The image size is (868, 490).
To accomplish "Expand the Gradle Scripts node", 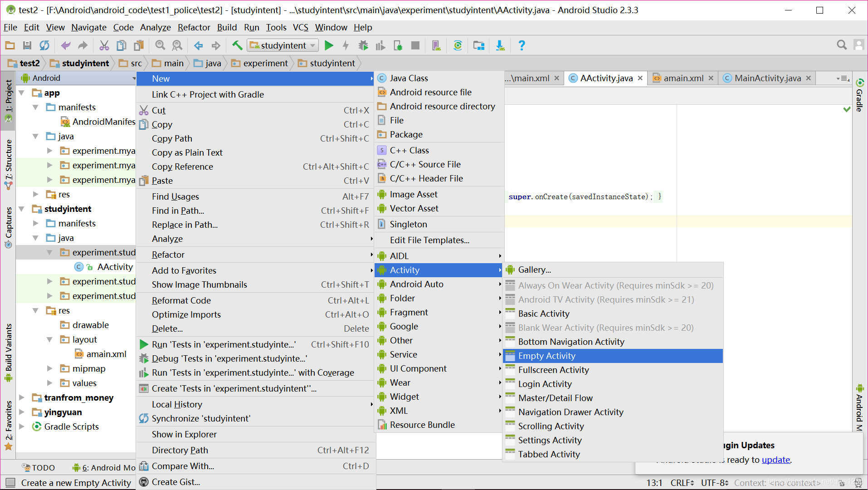I will 21,427.
